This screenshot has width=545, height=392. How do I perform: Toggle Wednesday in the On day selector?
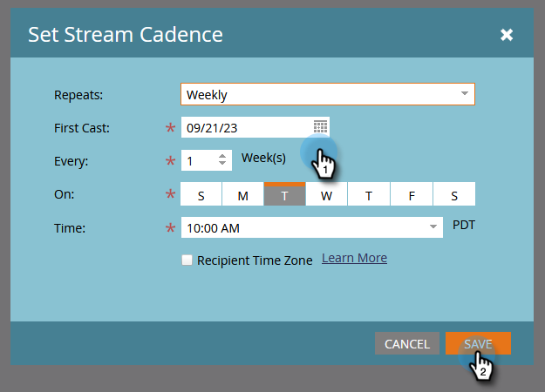point(327,194)
